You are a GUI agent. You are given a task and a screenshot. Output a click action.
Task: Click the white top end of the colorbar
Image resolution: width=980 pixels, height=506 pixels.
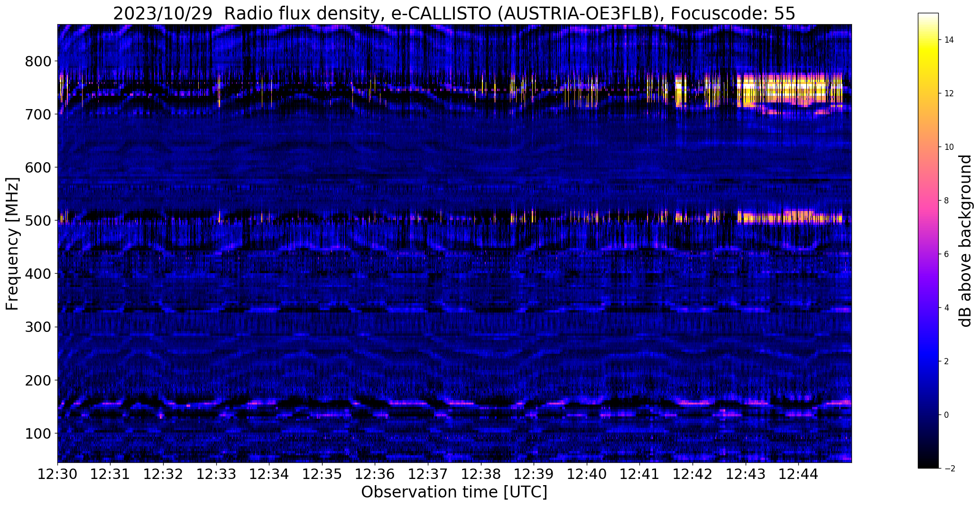tap(928, 17)
